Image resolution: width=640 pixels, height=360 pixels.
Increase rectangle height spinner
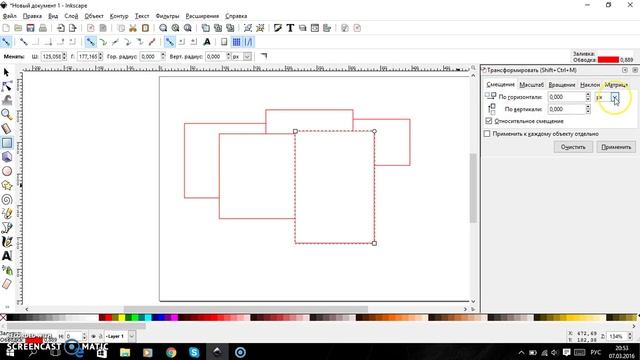pyautogui.click(x=100, y=55)
